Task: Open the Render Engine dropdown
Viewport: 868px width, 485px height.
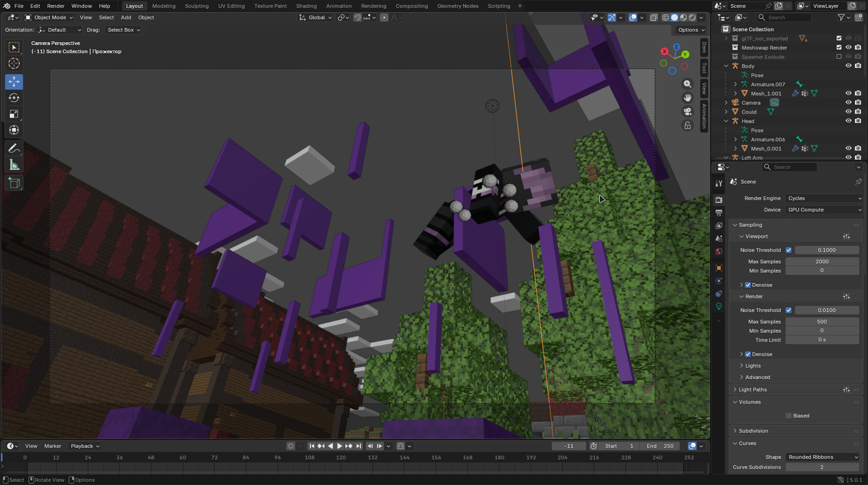Action: [x=824, y=198]
